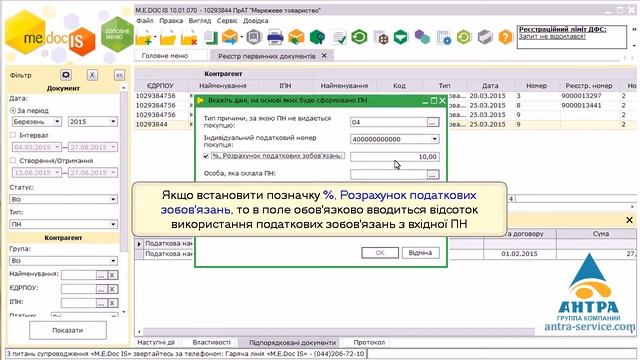Clear filter with X button beside Фільтр
This screenshot has height=360, width=640.
pos(92,75)
